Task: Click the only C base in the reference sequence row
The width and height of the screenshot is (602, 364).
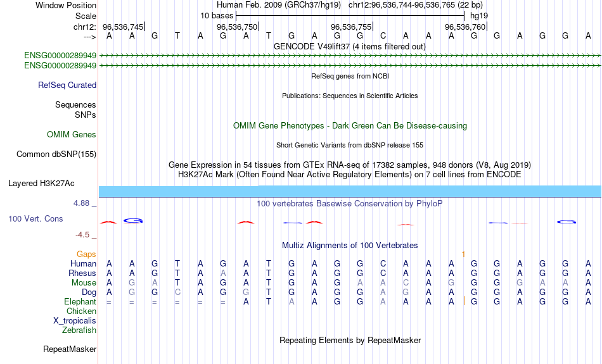Action: click(383, 36)
